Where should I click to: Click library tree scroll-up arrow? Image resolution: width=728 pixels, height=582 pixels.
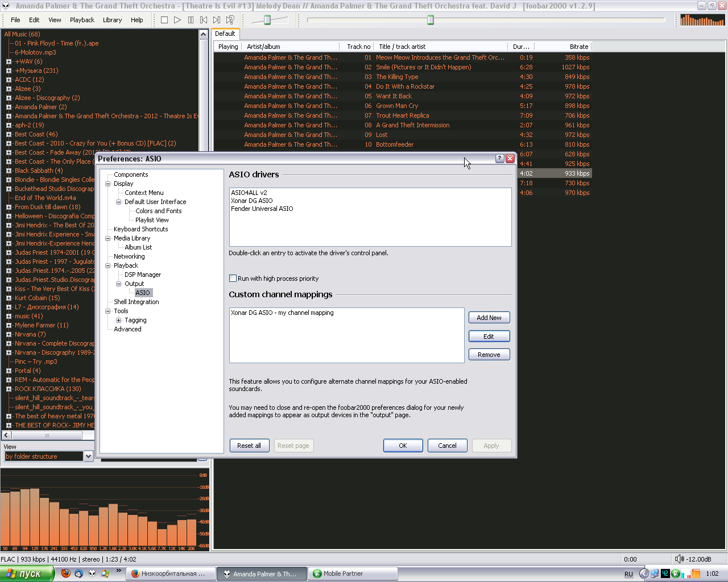tap(203, 34)
